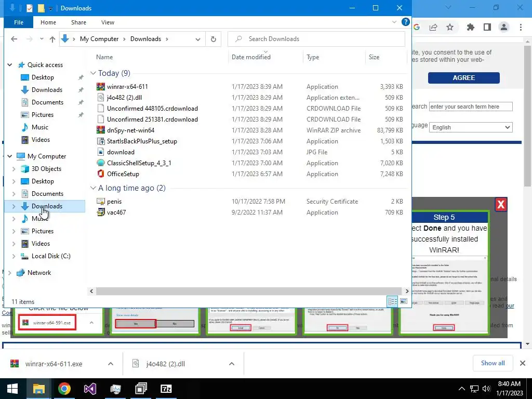Expand the Explorer ribbon chevron

coord(394,22)
